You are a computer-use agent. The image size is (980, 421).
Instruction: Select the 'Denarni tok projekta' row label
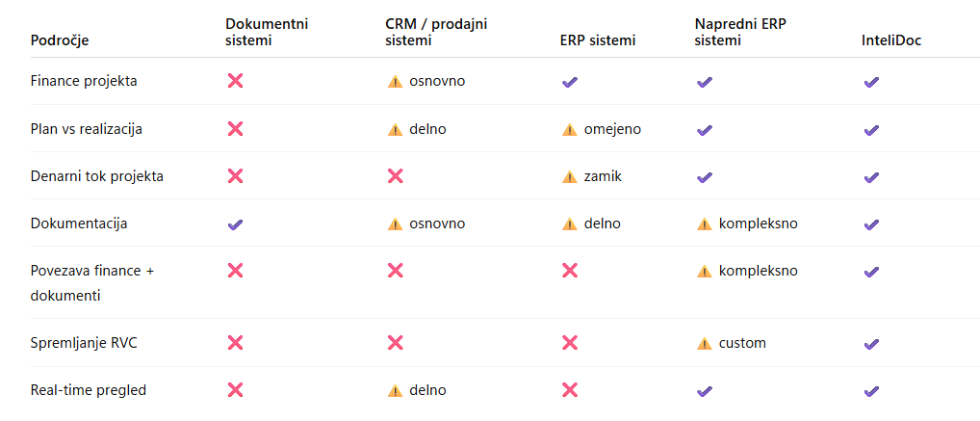[x=97, y=176]
